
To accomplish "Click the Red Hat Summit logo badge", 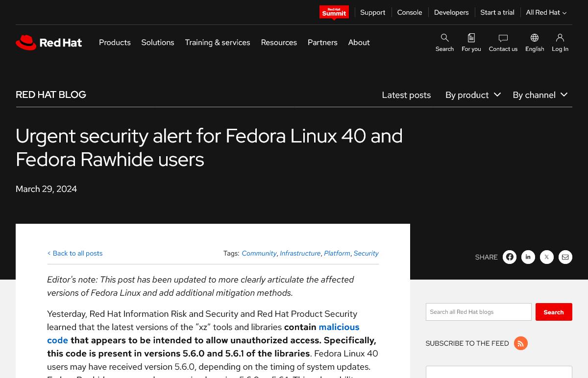I will tap(334, 13).
